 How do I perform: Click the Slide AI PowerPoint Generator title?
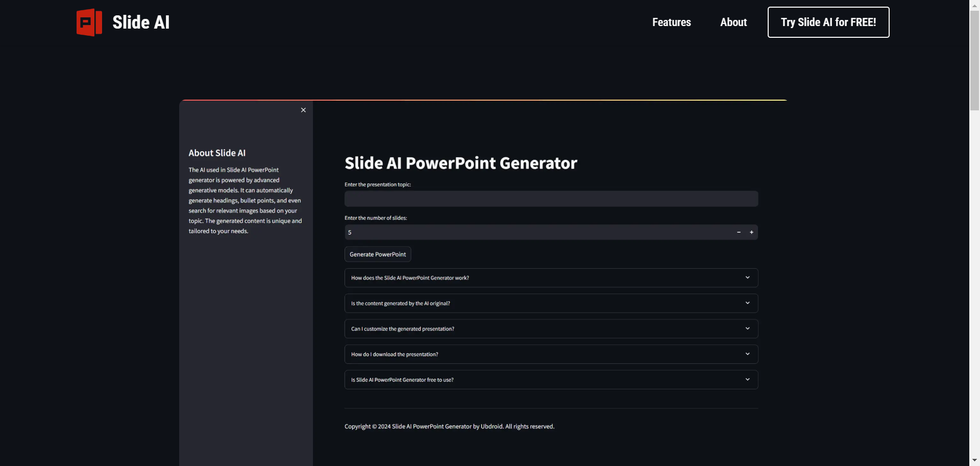point(461,163)
